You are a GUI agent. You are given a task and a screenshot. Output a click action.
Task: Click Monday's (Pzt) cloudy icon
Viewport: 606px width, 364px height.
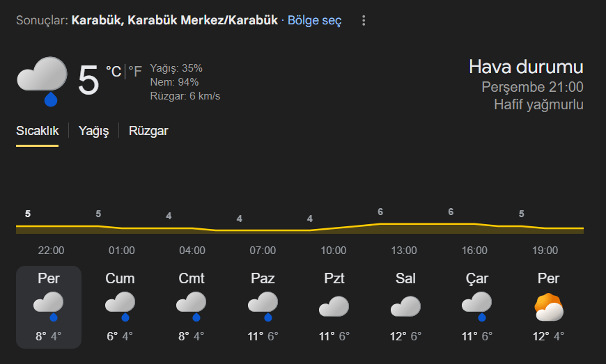[334, 306]
